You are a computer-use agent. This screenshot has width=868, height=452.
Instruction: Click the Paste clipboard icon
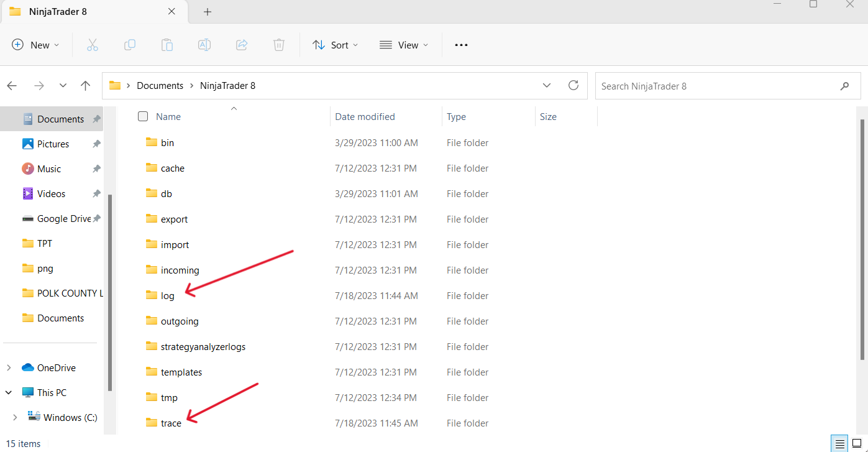[x=167, y=45]
